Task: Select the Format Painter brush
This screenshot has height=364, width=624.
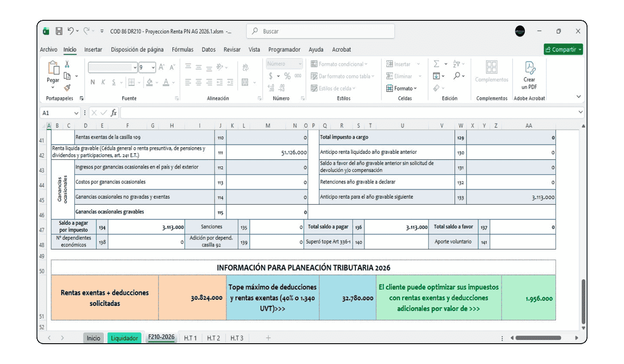Action: click(x=67, y=87)
